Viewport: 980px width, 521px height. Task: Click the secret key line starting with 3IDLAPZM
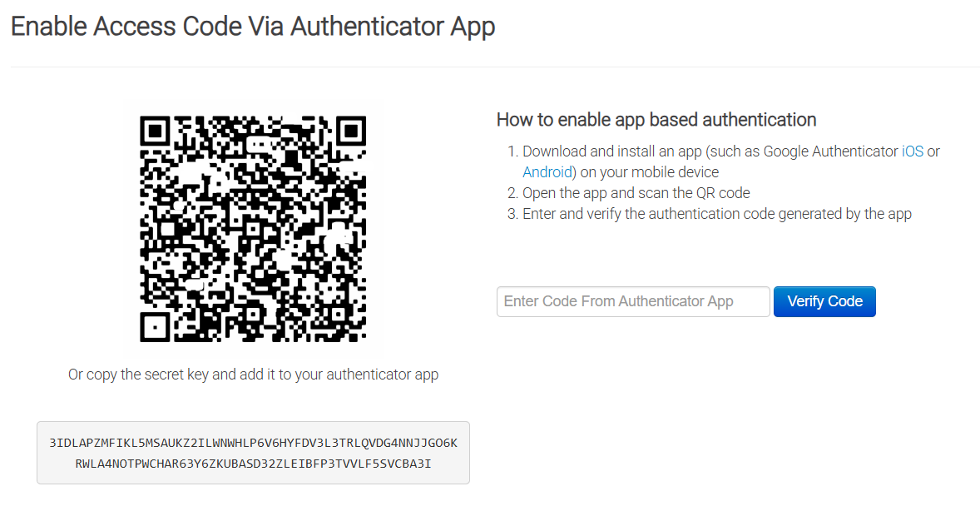[253, 443]
